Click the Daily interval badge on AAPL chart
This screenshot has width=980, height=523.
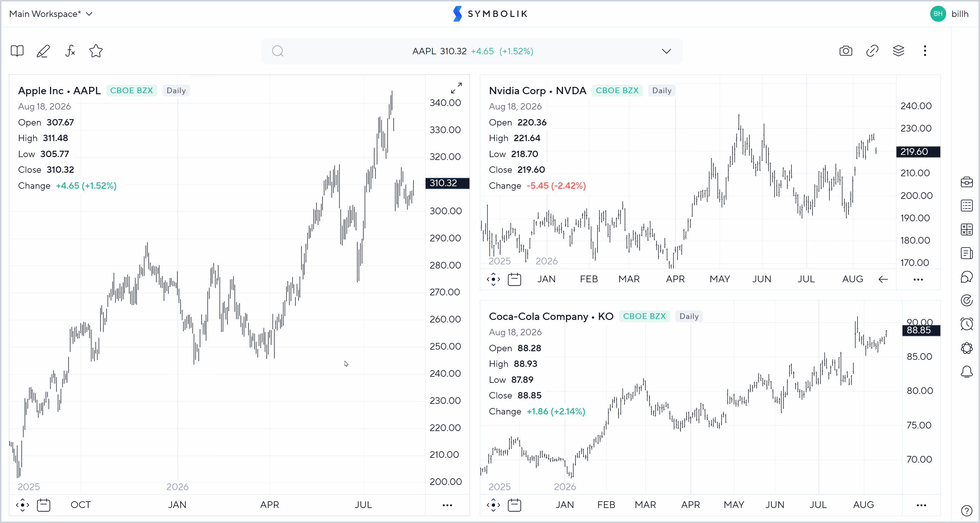pos(176,91)
